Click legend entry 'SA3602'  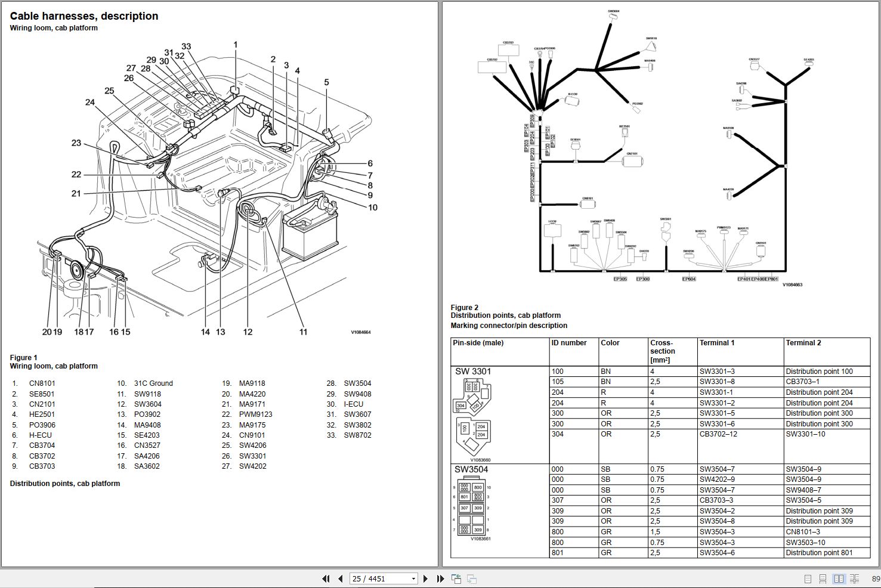(x=147, y=466)
